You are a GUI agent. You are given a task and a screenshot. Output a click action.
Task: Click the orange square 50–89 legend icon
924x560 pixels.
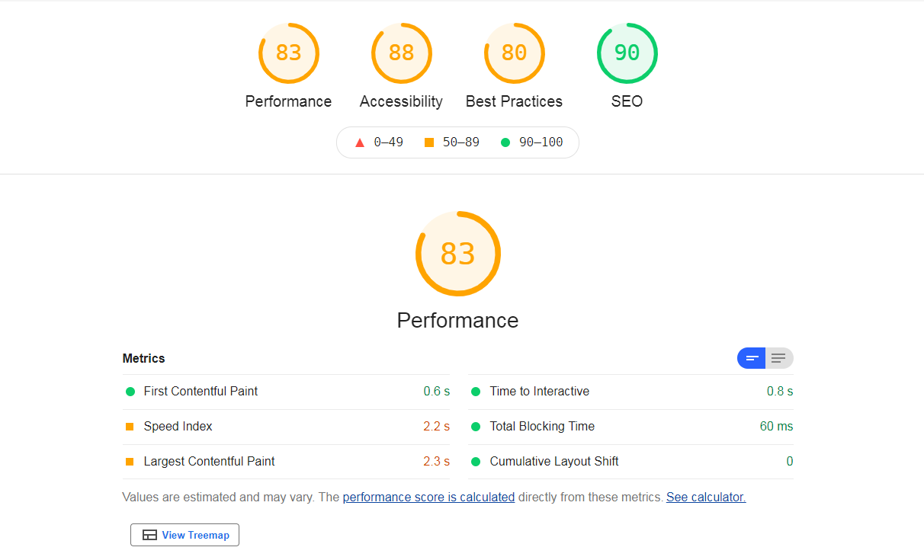[429, 142]
